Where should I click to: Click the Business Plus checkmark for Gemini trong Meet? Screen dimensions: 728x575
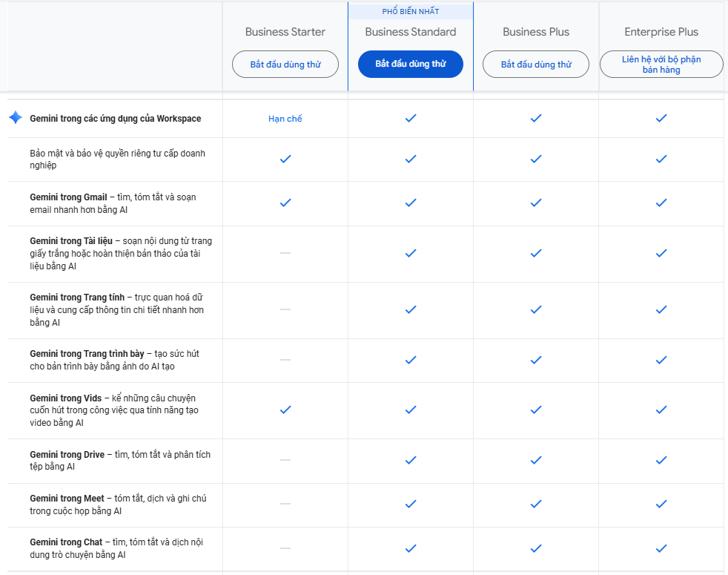(x=535, y=504)
